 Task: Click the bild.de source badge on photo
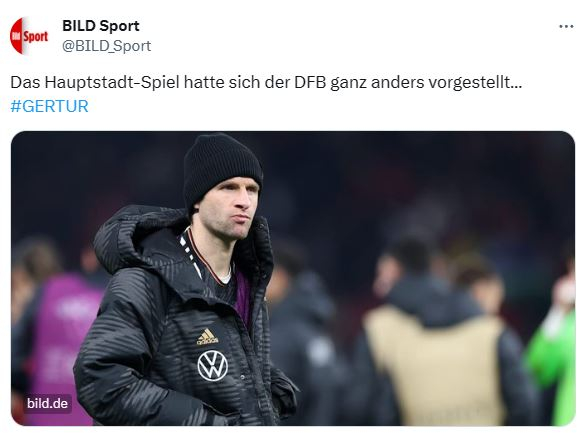(x=48, y=404)
